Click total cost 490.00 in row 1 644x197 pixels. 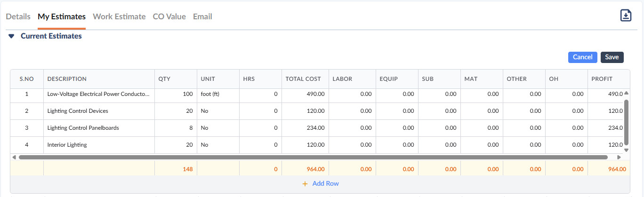pyautogui.click(x=305, y=94)
